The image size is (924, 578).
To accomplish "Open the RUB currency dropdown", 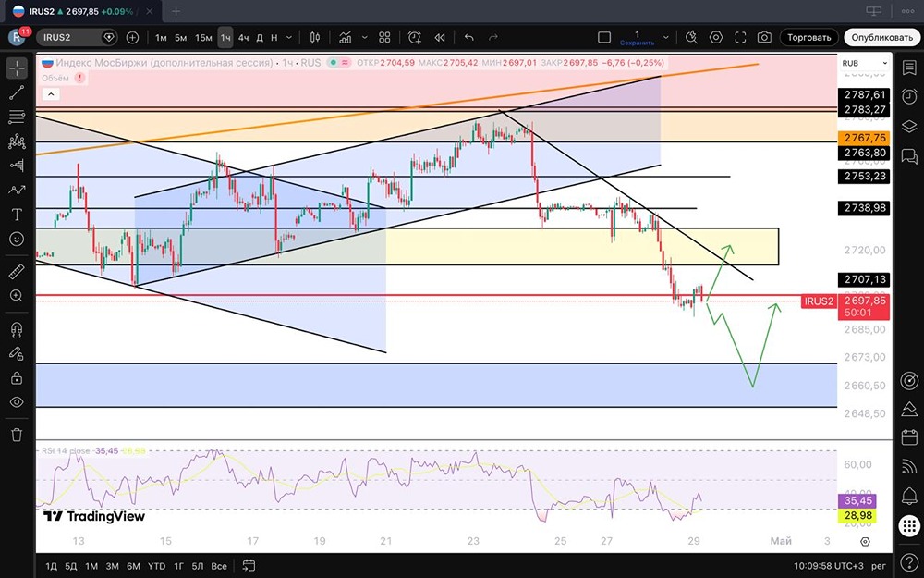I will click(865, 63).
